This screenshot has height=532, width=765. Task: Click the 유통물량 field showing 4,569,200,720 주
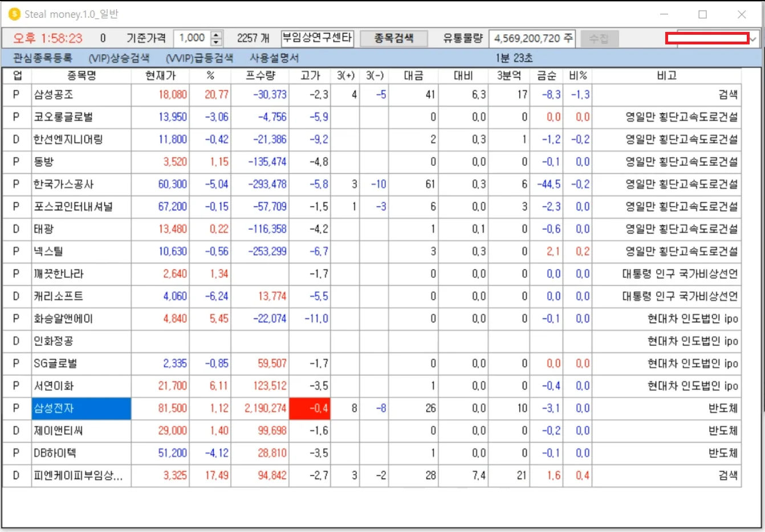(532, 38)
